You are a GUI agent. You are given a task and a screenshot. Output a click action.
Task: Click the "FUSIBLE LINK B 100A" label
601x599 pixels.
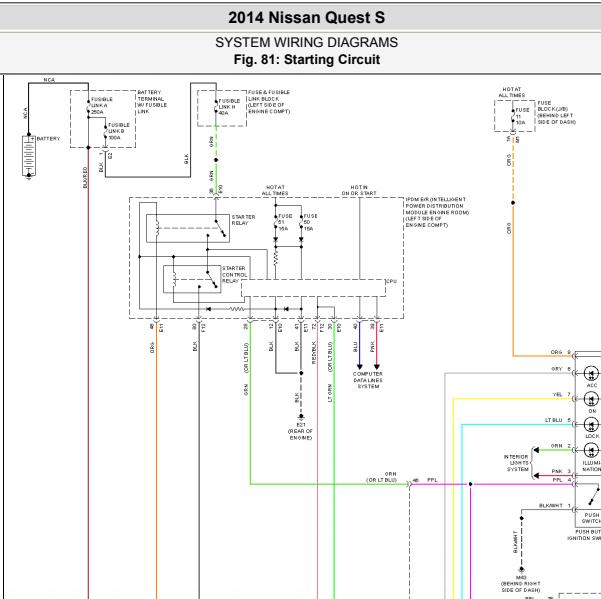119,131
